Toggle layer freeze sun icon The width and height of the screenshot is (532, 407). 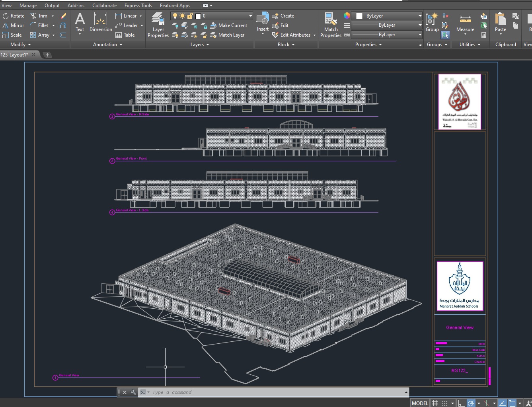point(182,16)
